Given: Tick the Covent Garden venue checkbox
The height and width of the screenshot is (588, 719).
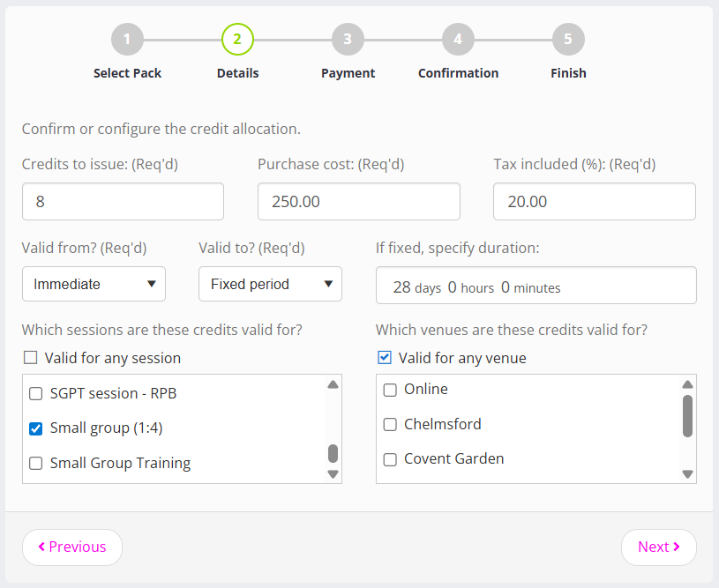Looking at the screenshot, I should (x=390, y=459).
